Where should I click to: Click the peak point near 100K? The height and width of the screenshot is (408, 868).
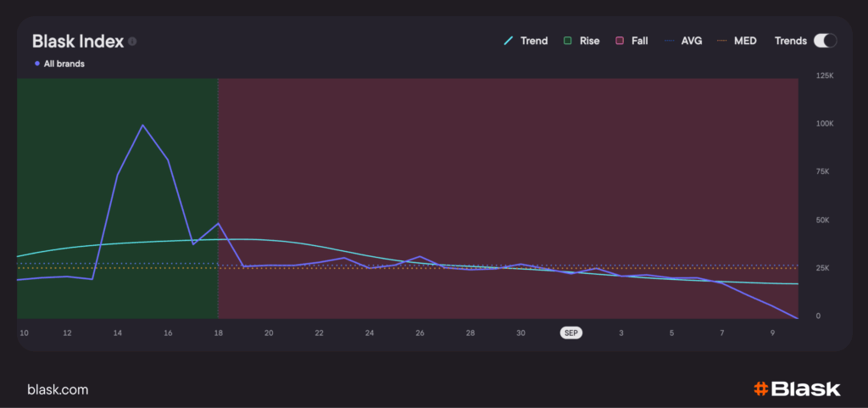142,126
